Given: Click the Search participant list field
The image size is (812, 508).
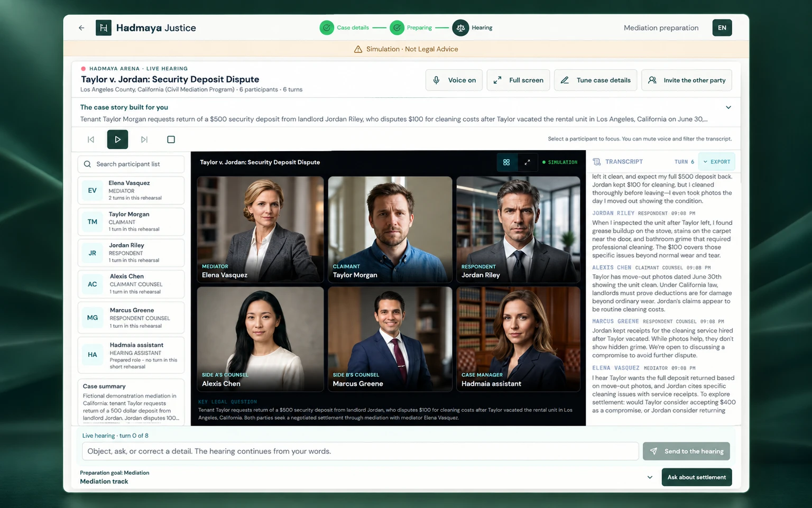Looking at the screenshot, I should click(x=131, y=164).
